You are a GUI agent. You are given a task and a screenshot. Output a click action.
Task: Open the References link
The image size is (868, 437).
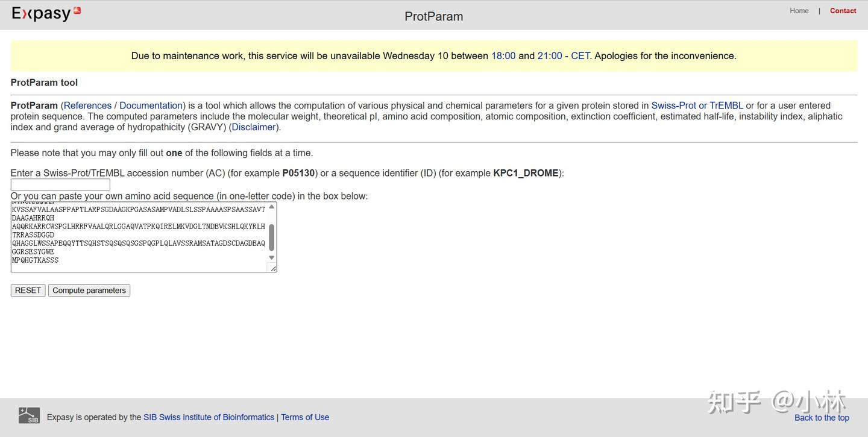click(x=87, y=105)
